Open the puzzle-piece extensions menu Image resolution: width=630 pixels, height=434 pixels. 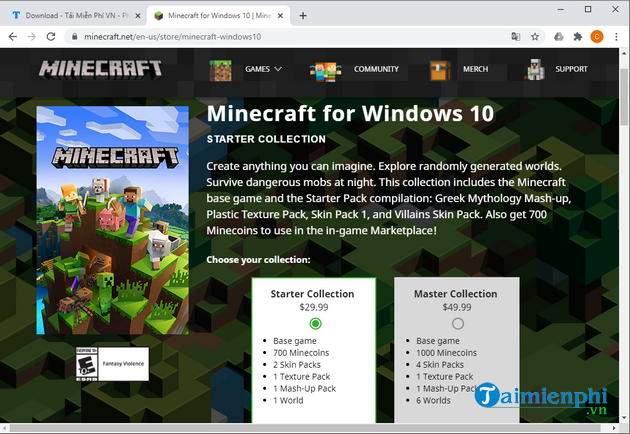click(x=578, y=37)
